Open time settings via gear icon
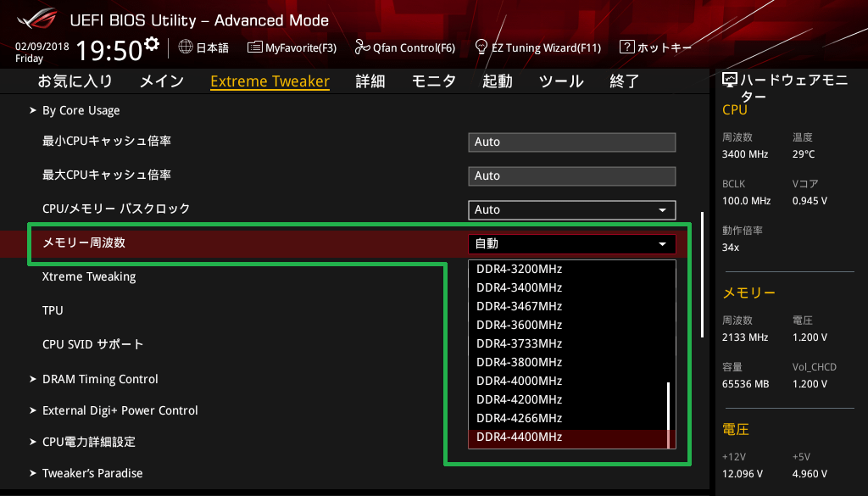 [151, 43]
